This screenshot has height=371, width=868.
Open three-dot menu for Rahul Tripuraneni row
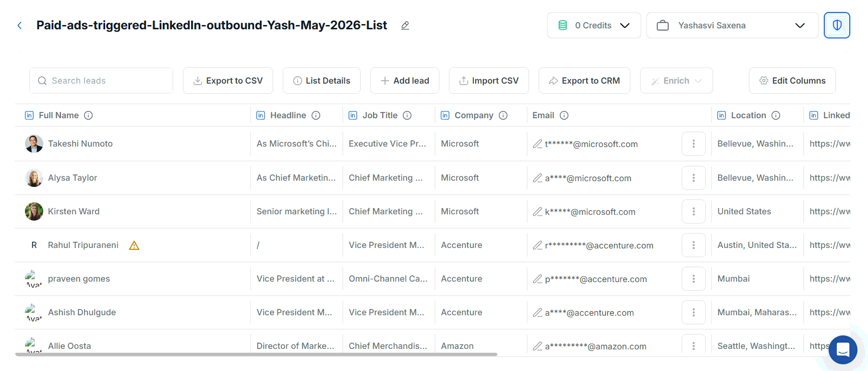pos(694,245)
